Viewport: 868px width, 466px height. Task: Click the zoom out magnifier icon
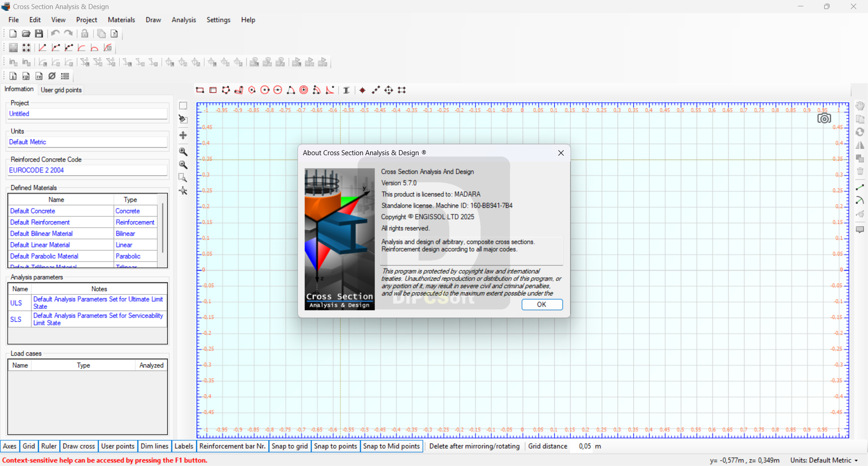click(183, 165)
